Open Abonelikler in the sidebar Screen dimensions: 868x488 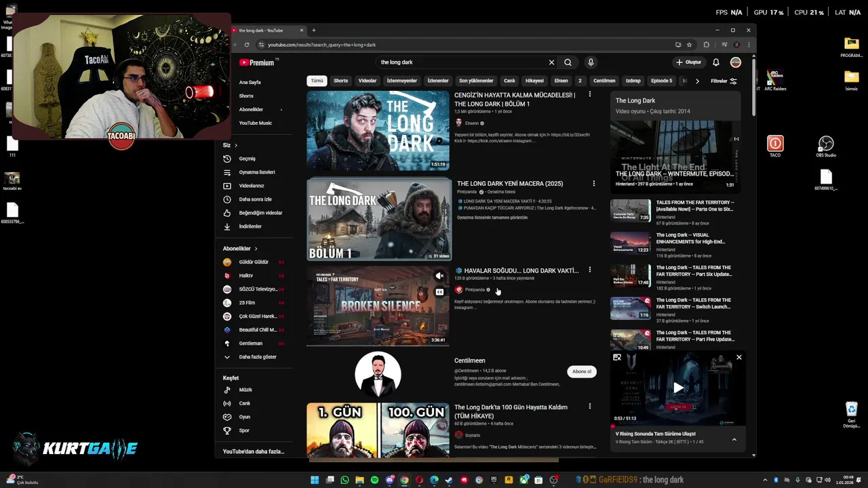click(251, 109)
